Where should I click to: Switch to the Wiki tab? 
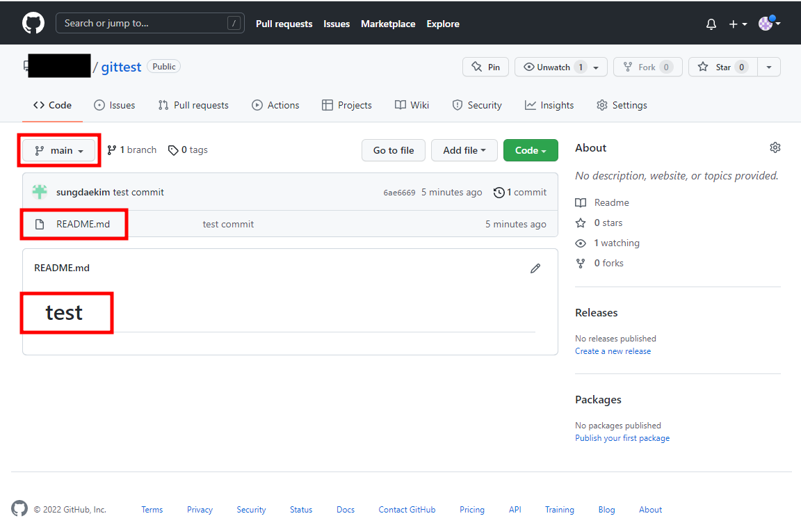click(x=412, y=105)
